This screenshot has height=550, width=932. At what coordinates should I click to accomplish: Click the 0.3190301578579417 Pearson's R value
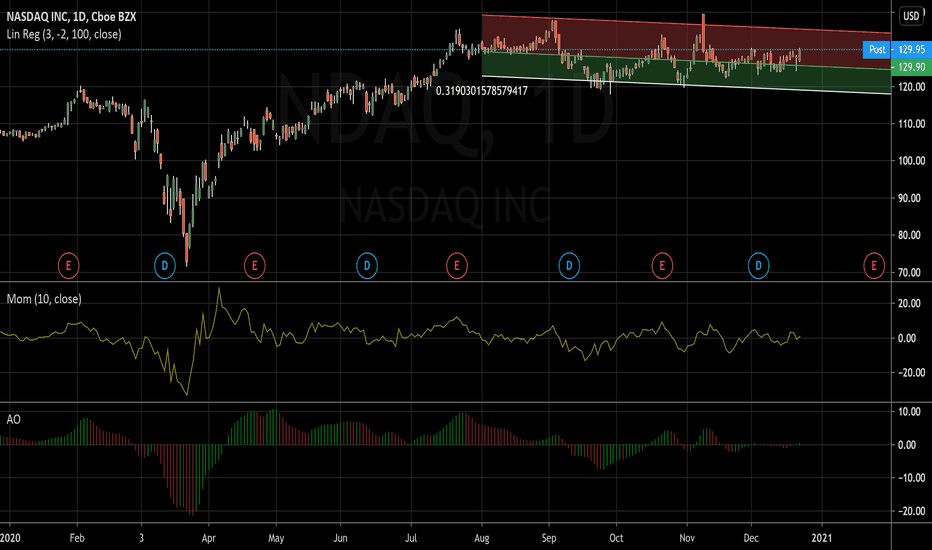click(481, 91)
